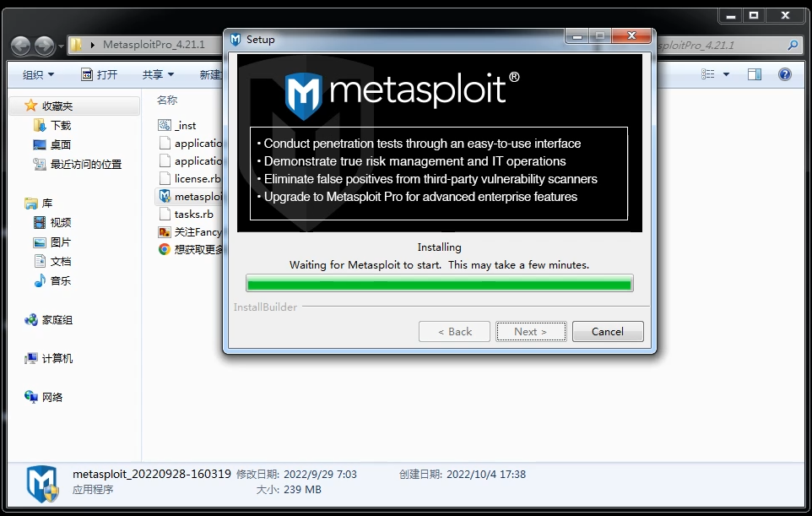812x516 pixels.
Task: Open Libraries (库) in sidebar
Action: tap(47, 203)
